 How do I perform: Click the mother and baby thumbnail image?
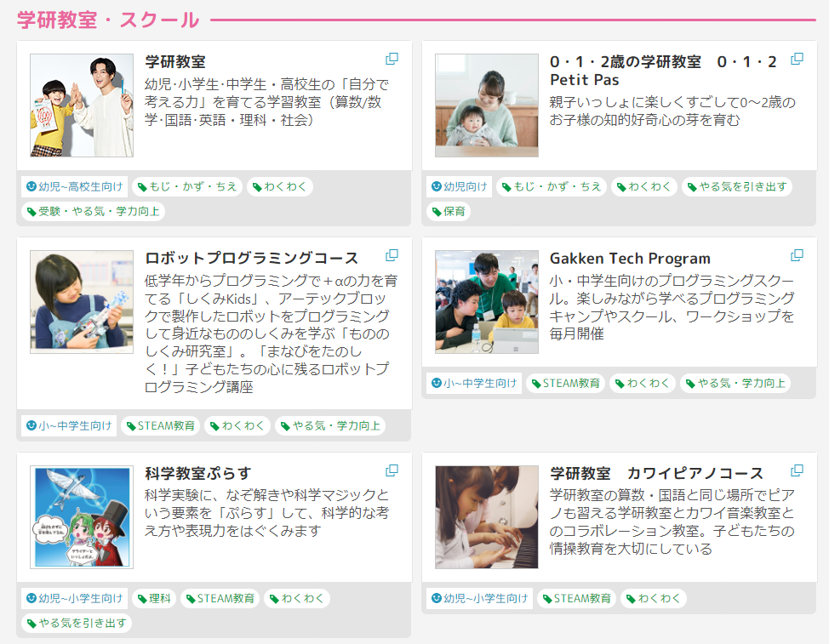486,105
